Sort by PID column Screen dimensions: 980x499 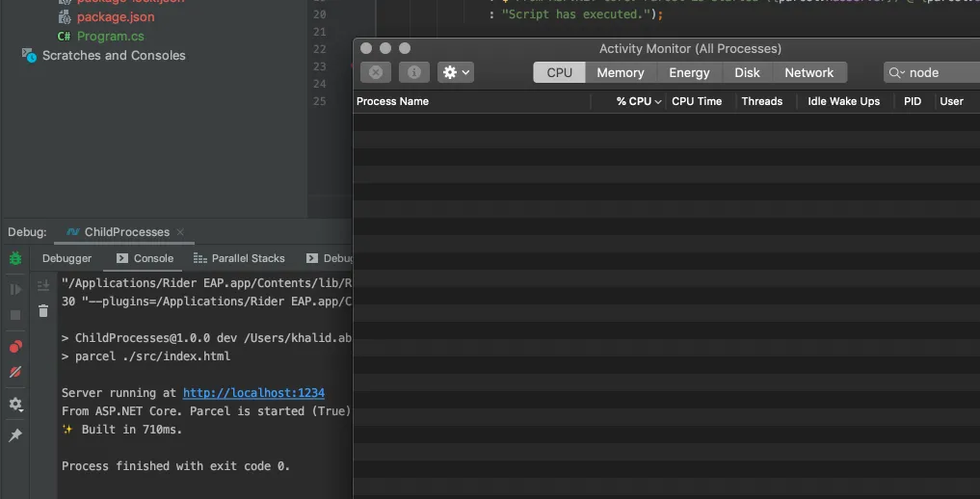(x=913, y=101)
